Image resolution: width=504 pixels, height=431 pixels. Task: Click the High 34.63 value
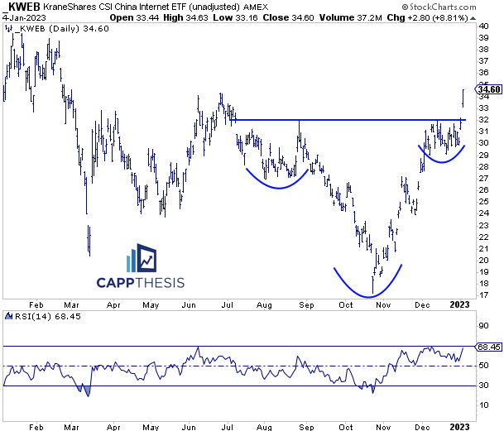point(185,17)
